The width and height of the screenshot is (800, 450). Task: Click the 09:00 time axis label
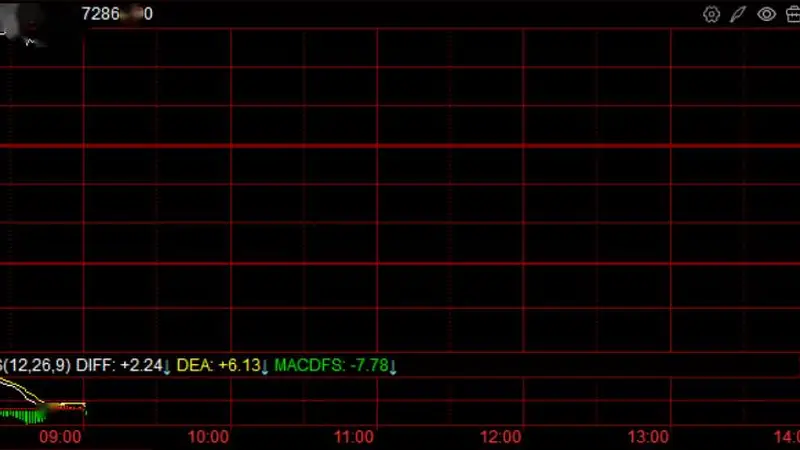click(60, 437)
